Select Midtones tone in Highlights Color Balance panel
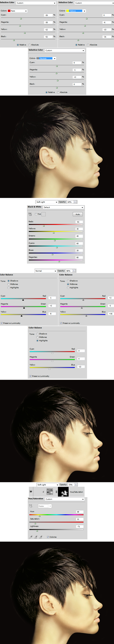 (37, 337)
